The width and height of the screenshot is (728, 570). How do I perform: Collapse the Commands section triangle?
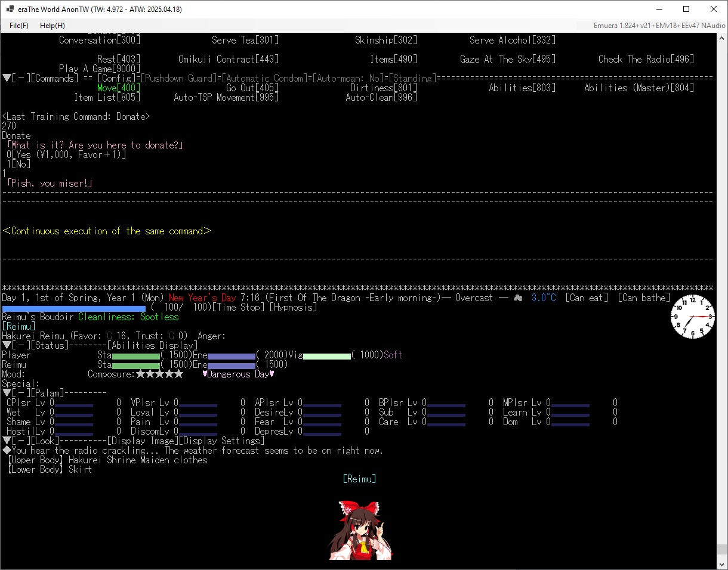coord(6,78)
